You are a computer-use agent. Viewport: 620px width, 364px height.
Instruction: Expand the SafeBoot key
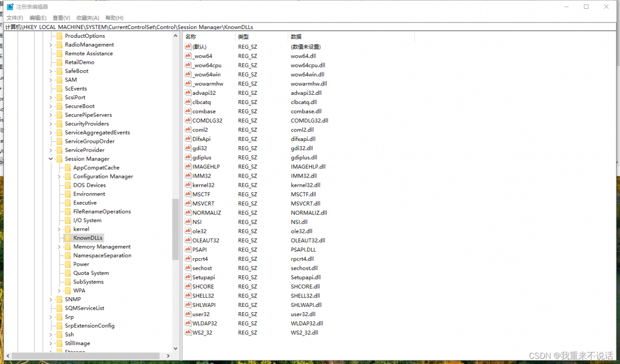coord(51,71)
